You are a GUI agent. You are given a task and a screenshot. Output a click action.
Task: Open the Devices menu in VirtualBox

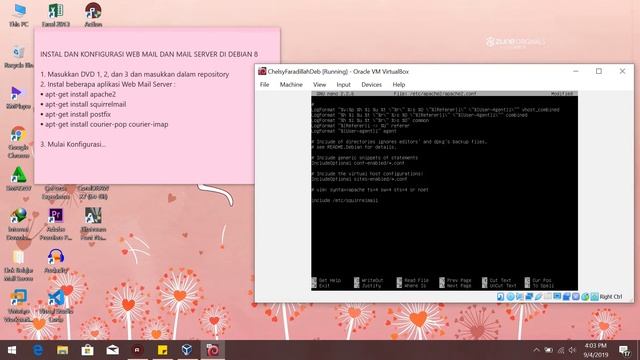point(371,84)
